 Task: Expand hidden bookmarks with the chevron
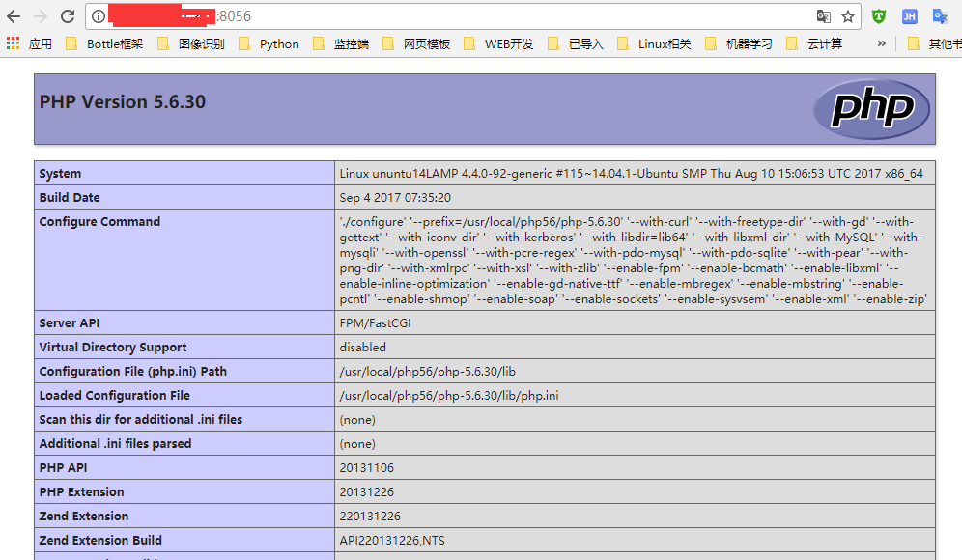(882, 43)
